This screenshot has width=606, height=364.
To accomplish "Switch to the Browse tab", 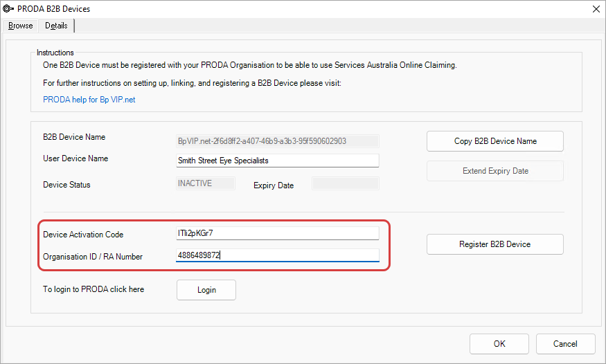I will (21, 26).
